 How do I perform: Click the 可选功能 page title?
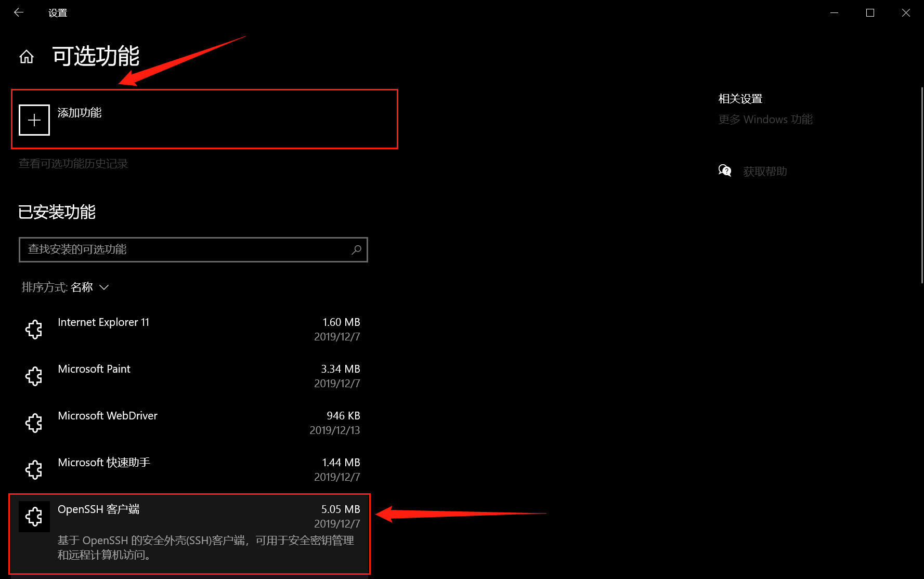click(96, 56)
